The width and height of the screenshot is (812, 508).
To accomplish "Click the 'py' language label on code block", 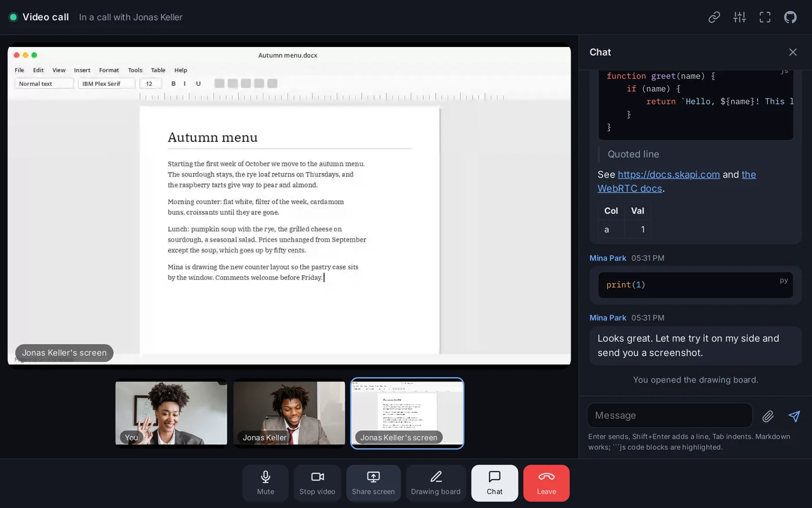I will (784, 280).
